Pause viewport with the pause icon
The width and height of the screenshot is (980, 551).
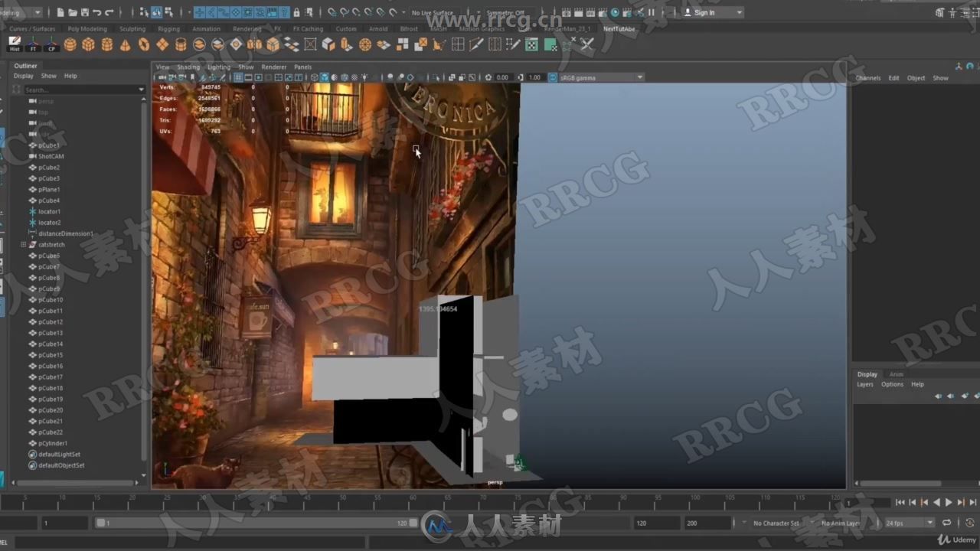pos(652,12)
